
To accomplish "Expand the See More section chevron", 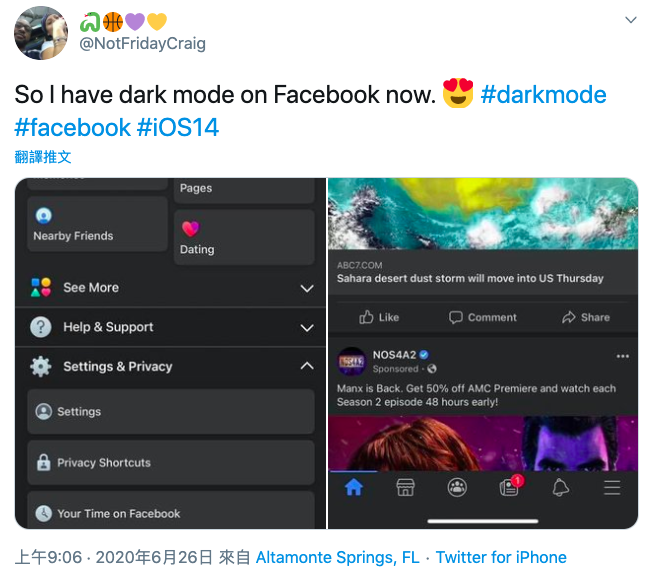I will click(307, 288).
